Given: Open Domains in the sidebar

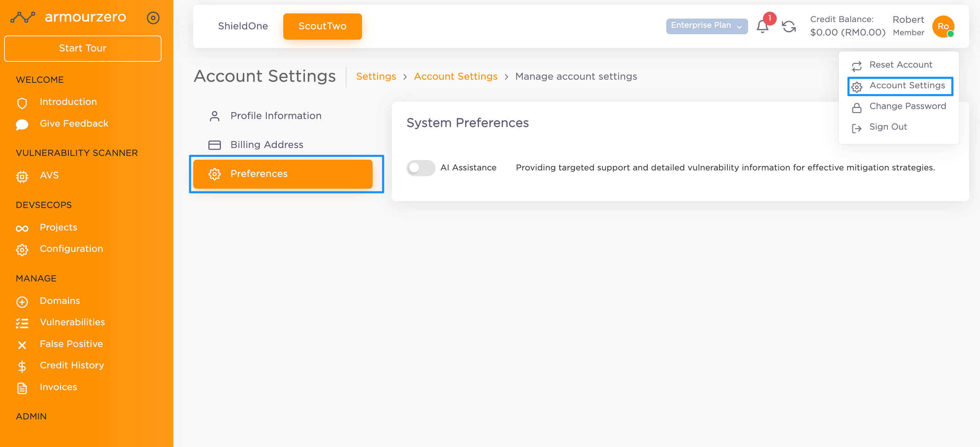Looking at the screenshot, I should [60, 301].
